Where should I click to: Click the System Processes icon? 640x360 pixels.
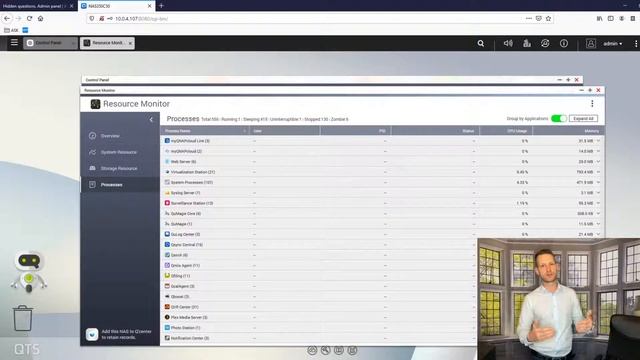click(x=167, y=182)
